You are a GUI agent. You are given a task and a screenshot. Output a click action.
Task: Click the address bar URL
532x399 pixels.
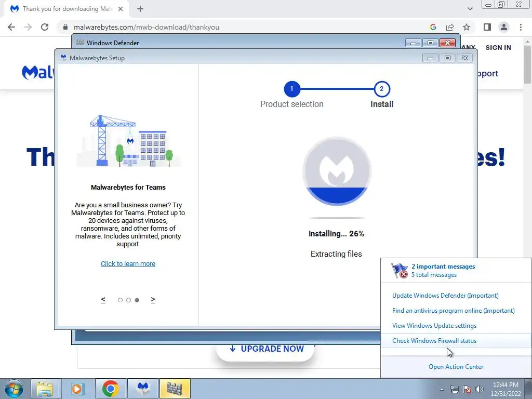coord(147,27)
